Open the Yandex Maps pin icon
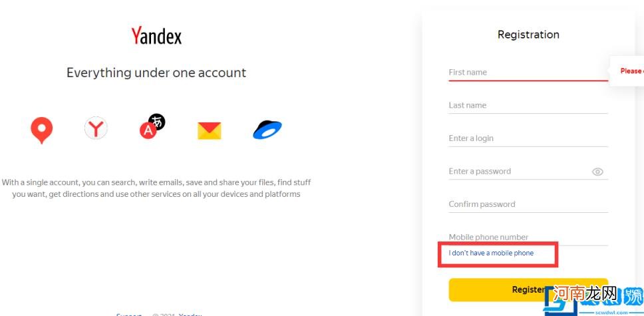The width and height of the screenshot is (644, 316). pos(41,130)
